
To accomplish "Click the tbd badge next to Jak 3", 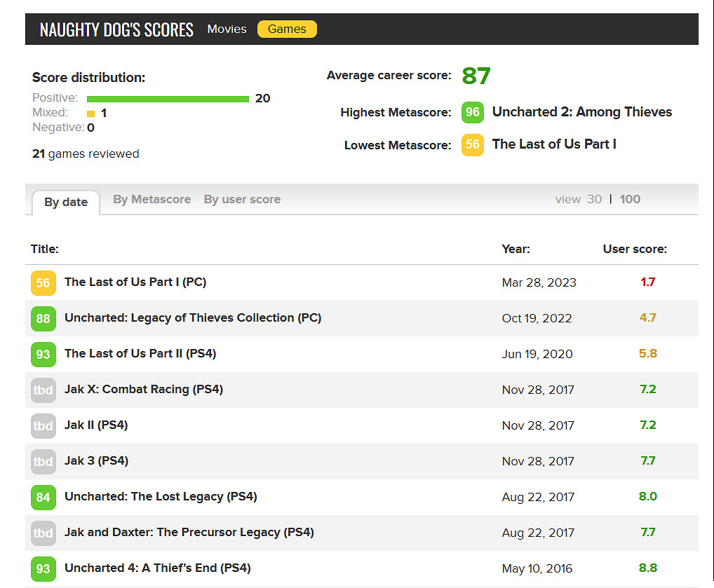I will [43, 461].
